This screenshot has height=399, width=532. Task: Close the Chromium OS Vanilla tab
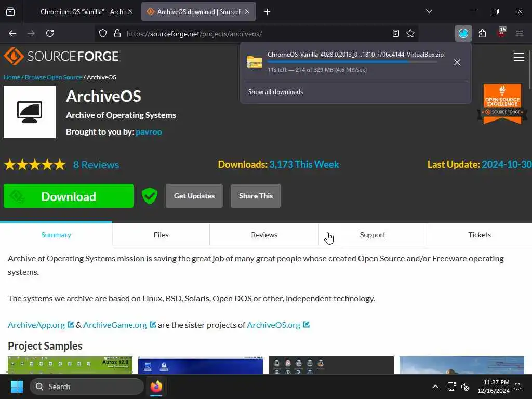click(130, 11)
